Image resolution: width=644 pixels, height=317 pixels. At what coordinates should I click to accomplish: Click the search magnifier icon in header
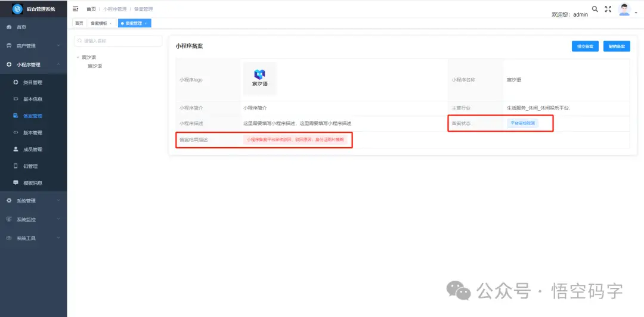(x=595, y=8)
